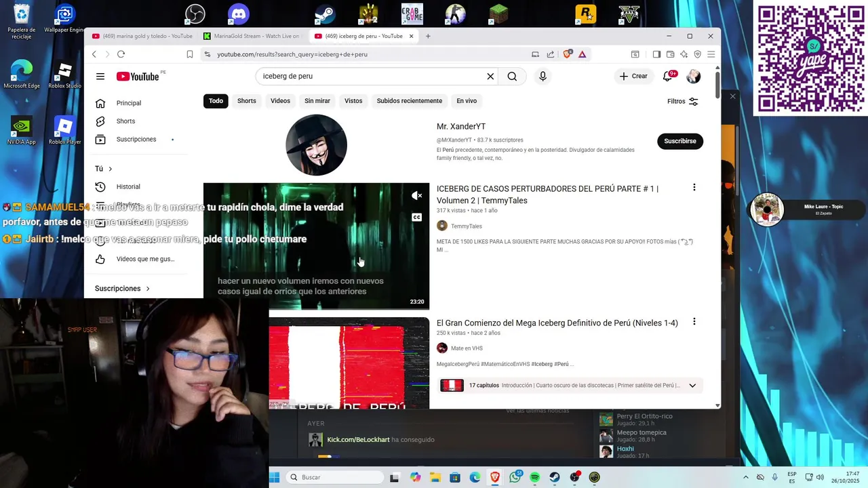Select the Todo filter chip
The width and height of the screenshot is (868, 488).
point(216,101)
